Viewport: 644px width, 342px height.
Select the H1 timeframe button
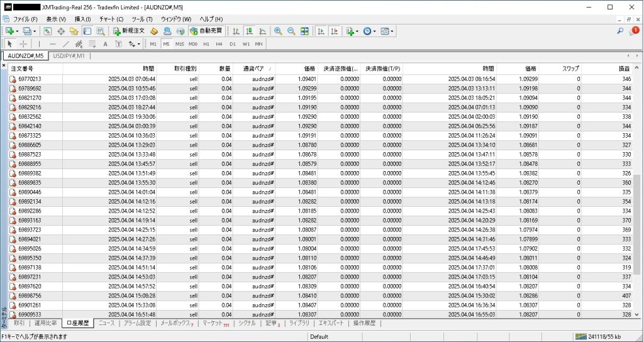(x=206, y=44)
